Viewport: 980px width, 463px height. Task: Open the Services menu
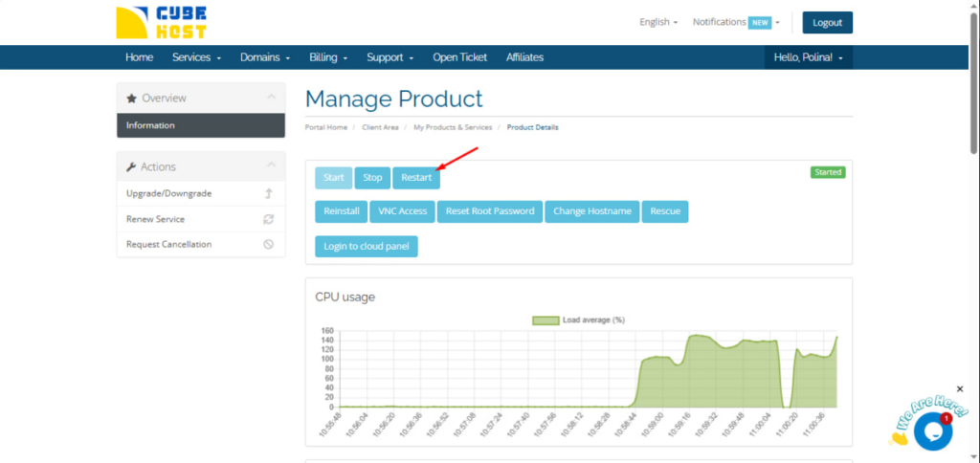[196, 57]
